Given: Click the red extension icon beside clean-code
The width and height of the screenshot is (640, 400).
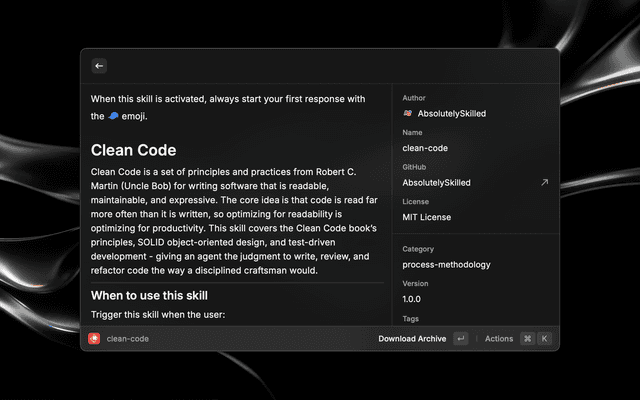Looking at the screenshot, I should click(x=94, y=338).
